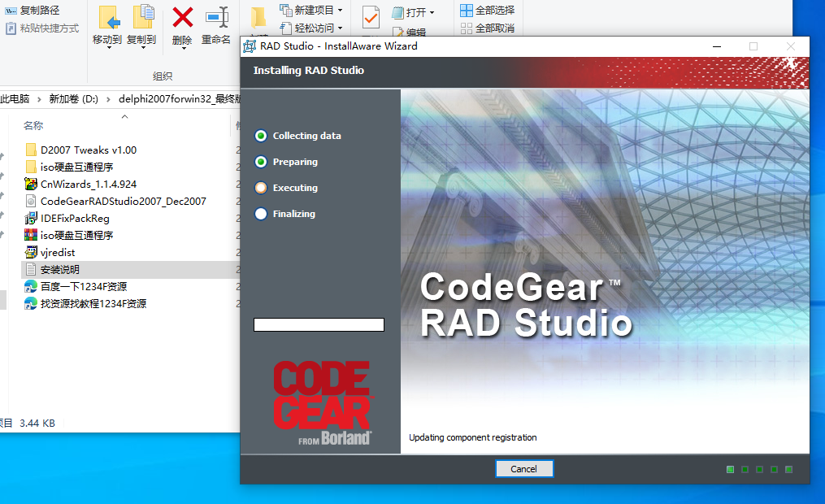
Task: Select the CodeGearRADStudio2007_Dec2007 disc image icon
Action: 31,201
